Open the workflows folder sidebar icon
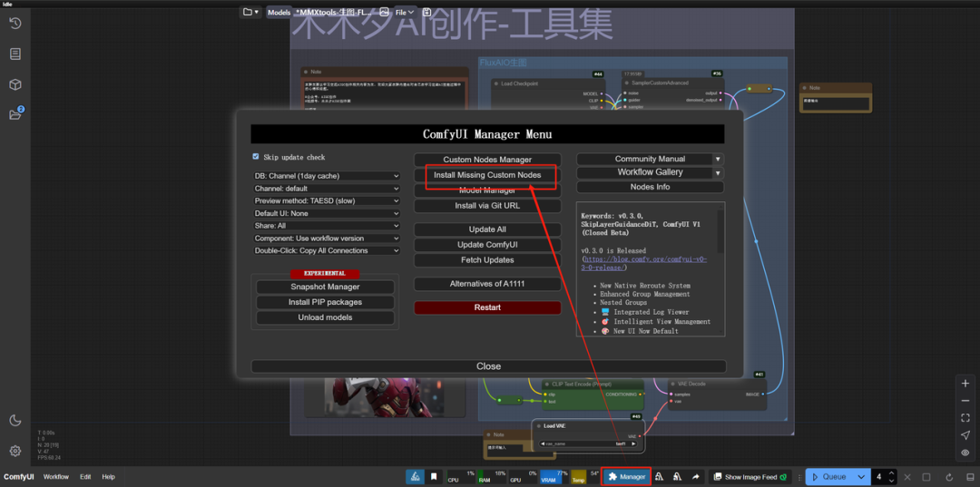 [15, 114]
